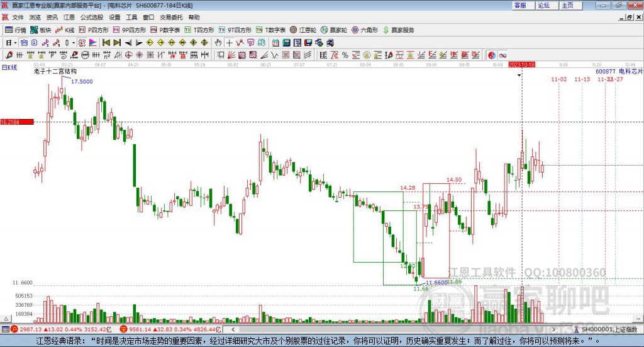Click the spiral drawing tool icon
The width and height of the screenshot is (644, 347).
click(x=64, y=55)
